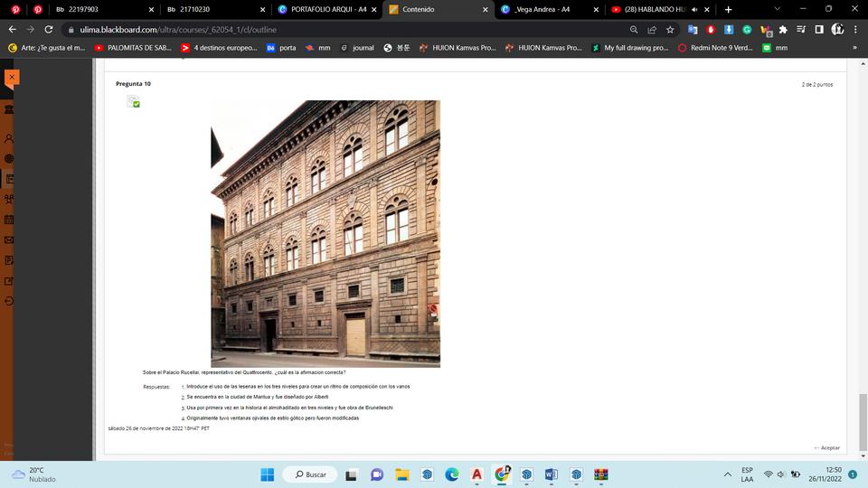868x488 pixels.
Task: Open the profile icon in the Blackboard sidebar
Action: [9, 138]
